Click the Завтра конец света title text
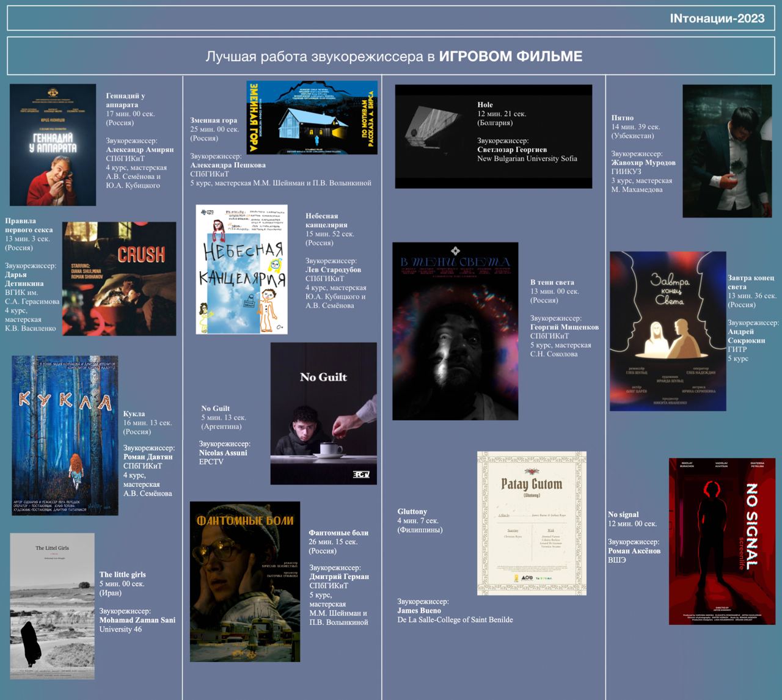Screen dimensions: 782x700 click(751, 282)
